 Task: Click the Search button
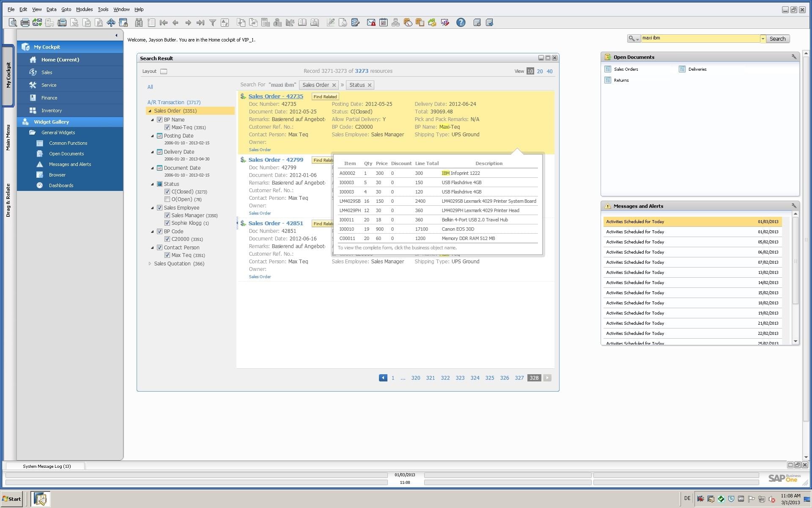tap(779, 38)
